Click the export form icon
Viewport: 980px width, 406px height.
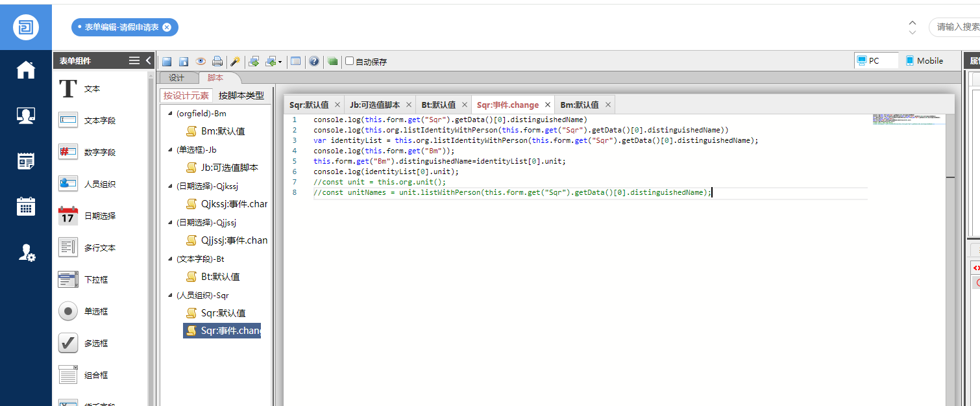(x=254, y=61)
